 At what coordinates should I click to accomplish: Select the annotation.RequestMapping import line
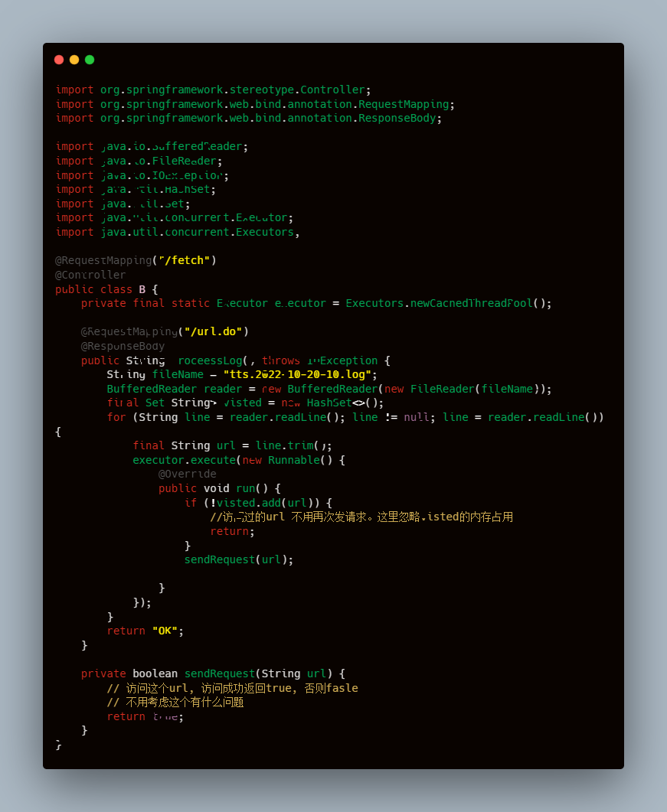tap(255, 104)
